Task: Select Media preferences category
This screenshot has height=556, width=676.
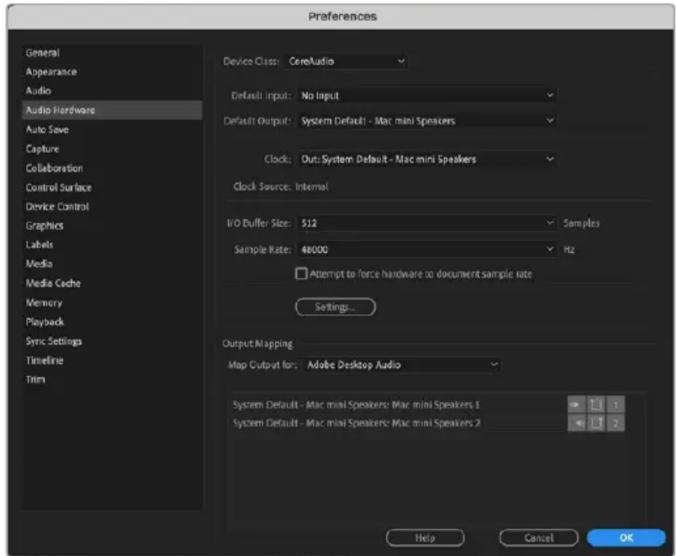Action: tap(112, 263)
